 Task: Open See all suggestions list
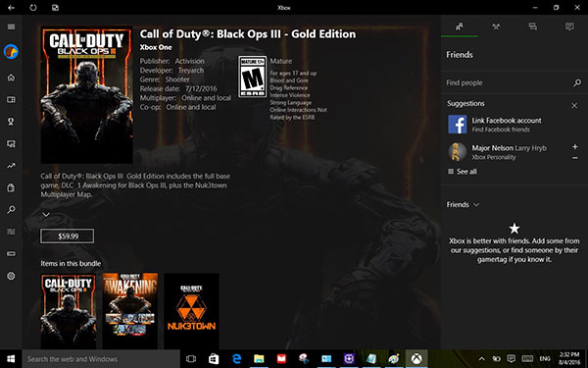click(463, 172)
